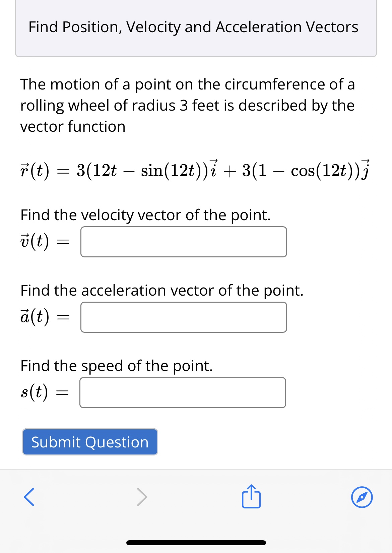This screenshot has width=392, height=553.
Task: Click inside the speed answer box
Action: pos(182,392)
